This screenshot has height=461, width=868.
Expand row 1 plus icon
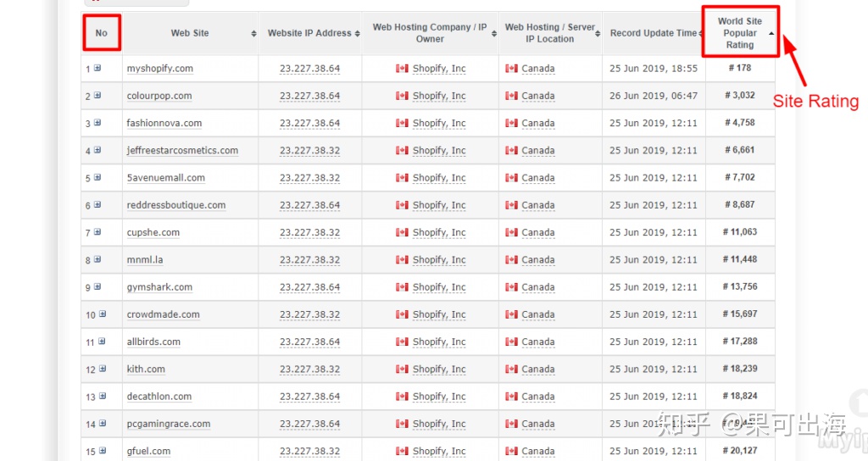[x=97, y=68]
